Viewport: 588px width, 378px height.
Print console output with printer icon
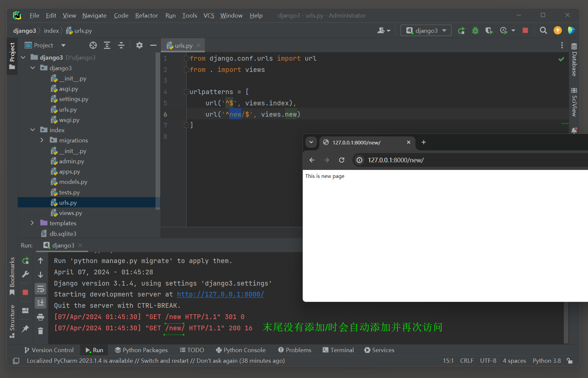[x=40, y=317]
